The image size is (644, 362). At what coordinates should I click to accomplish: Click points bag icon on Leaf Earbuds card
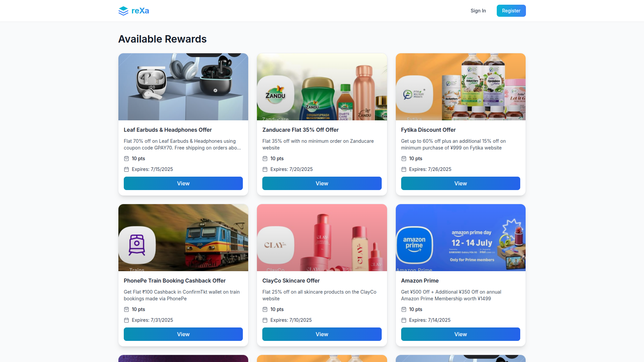click(x=126, y=159)
